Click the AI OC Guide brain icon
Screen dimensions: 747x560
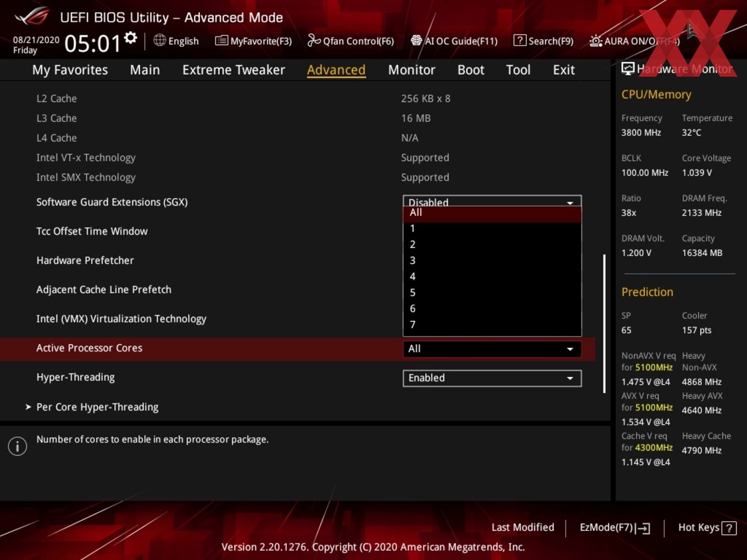pos(416,41)
